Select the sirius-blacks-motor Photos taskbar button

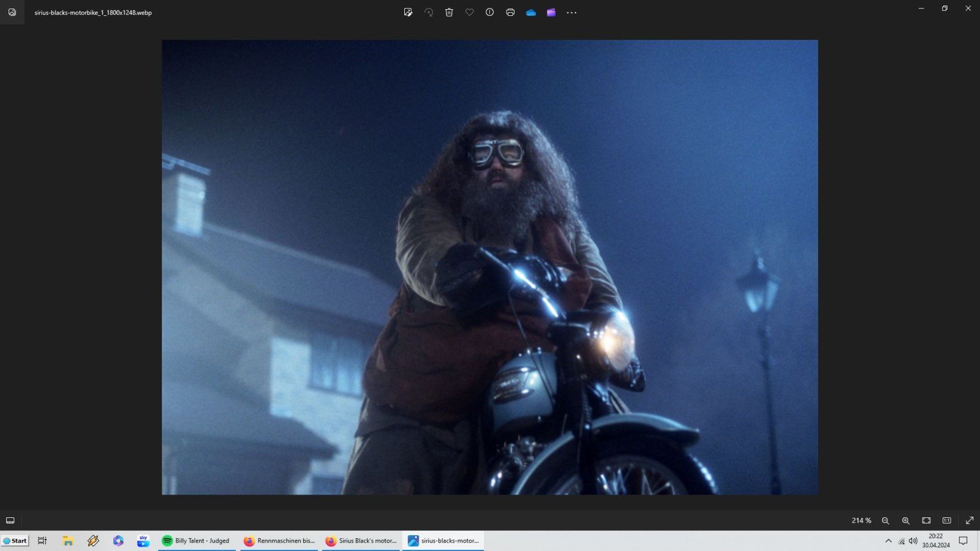(443, 541)
